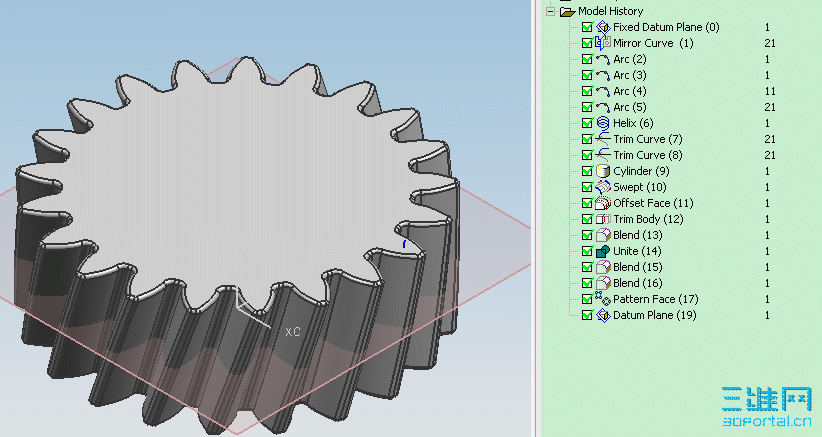This screenshot has width=822, height=437.
Task: Select the 'Offset Face (11)' row text
Action: pyautogui.click(x=653, y=203)
